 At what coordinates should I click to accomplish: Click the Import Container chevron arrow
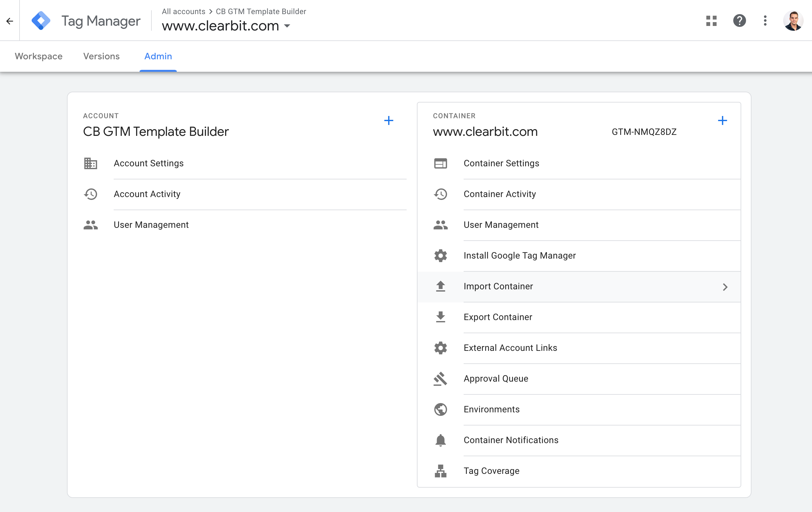pos(725,287)
